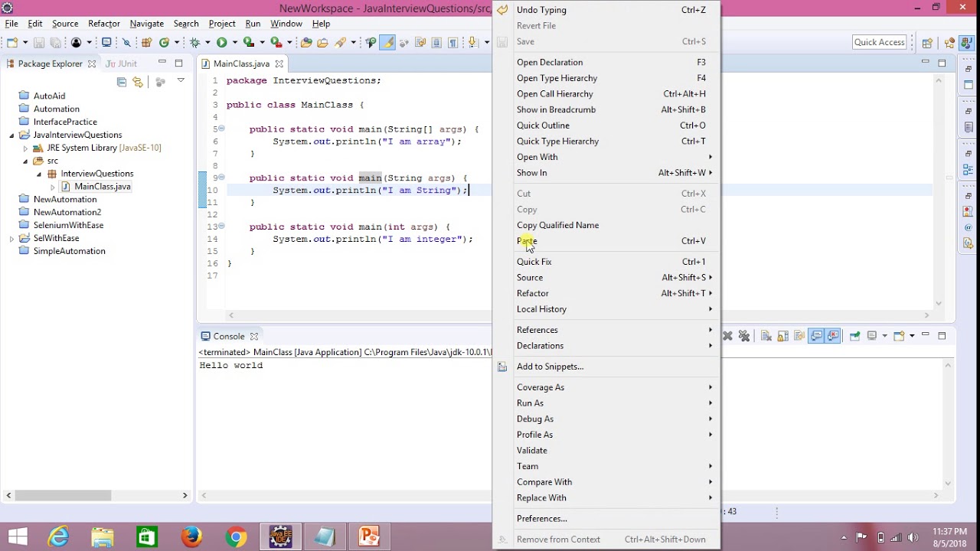This screenshot has width=980, height=551.
Task: Collapse the src folder node
Action: 25,161
